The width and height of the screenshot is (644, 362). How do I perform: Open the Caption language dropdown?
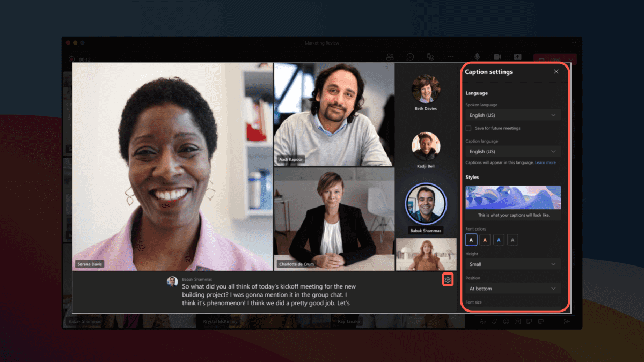[x=513, y=152]
